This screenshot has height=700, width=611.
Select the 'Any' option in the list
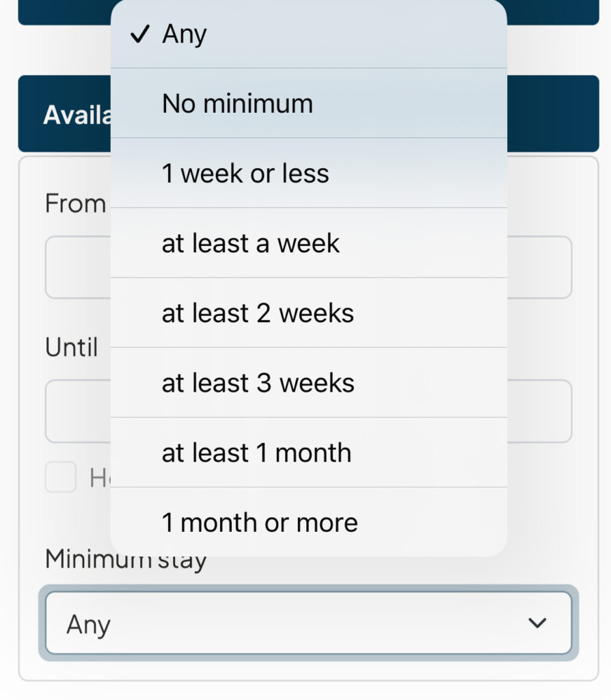pos(185,35)
